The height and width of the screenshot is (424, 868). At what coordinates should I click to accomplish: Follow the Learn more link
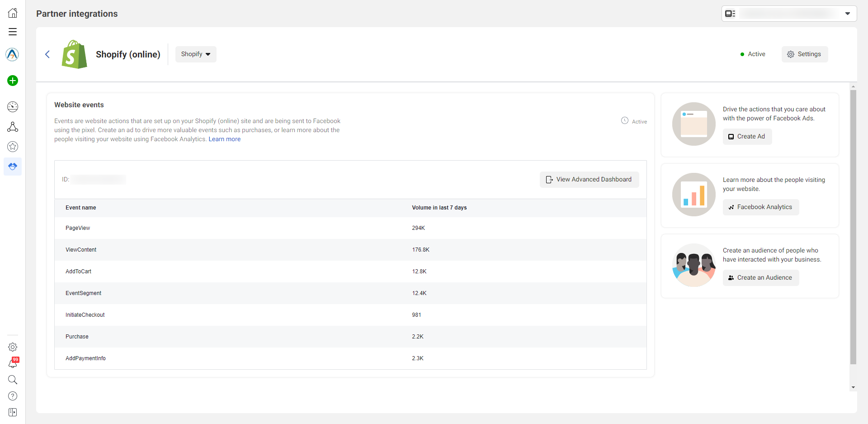click(x=224, y=139)
